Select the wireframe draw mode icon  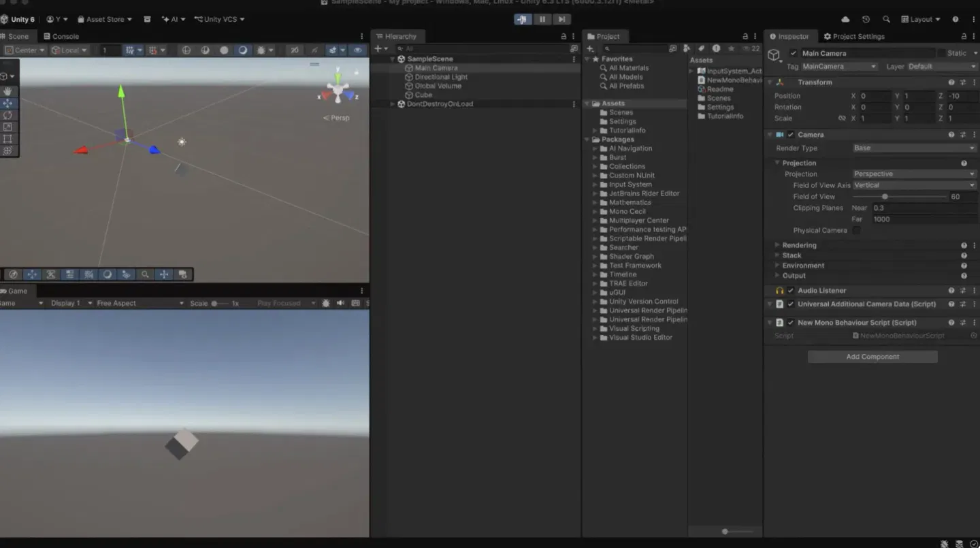click(x=186, y=50)
